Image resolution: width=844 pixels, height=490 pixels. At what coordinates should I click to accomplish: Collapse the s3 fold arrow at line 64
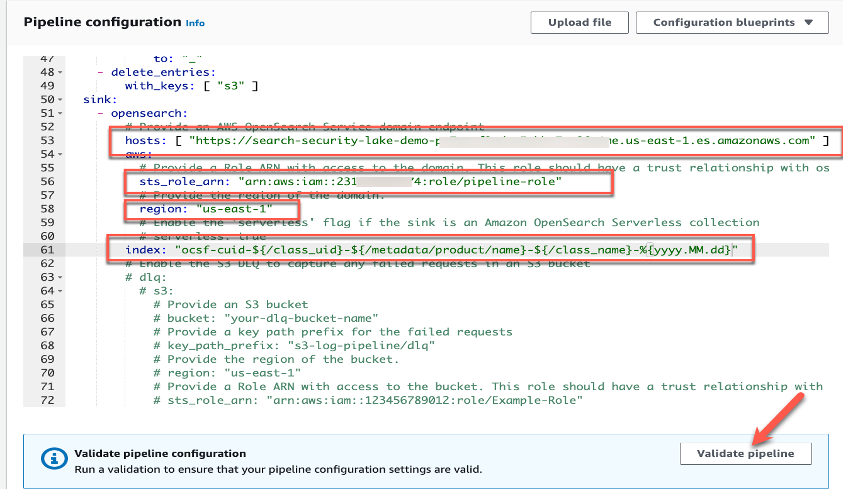pyautogui.click(x=60, y=291)
